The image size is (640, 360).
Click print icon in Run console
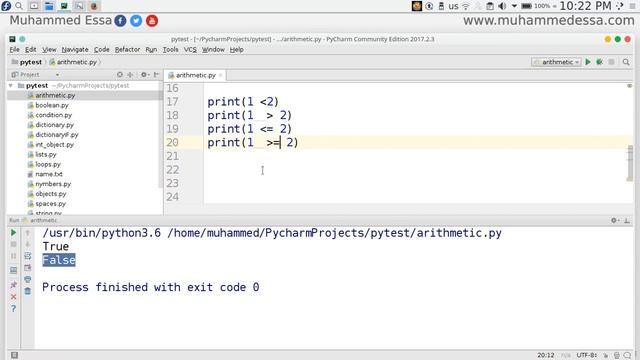click(x=28, y=280)
